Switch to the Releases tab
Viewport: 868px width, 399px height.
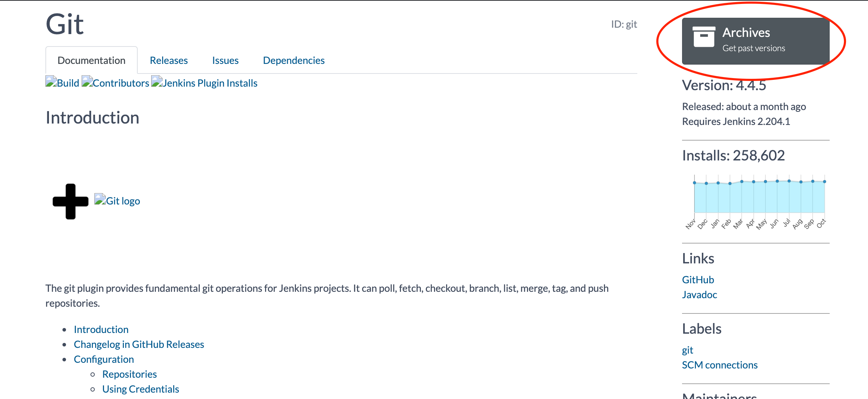point(169,60)
